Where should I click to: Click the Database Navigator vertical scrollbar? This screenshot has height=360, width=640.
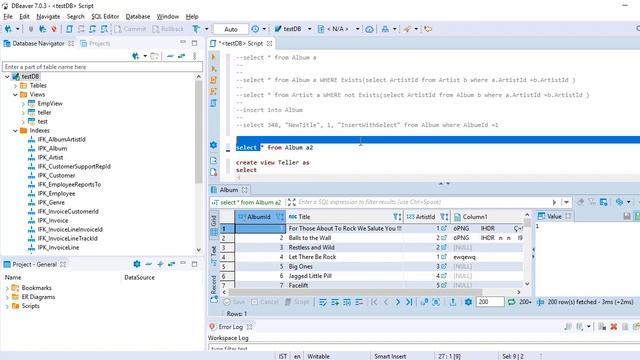point(199,133)
